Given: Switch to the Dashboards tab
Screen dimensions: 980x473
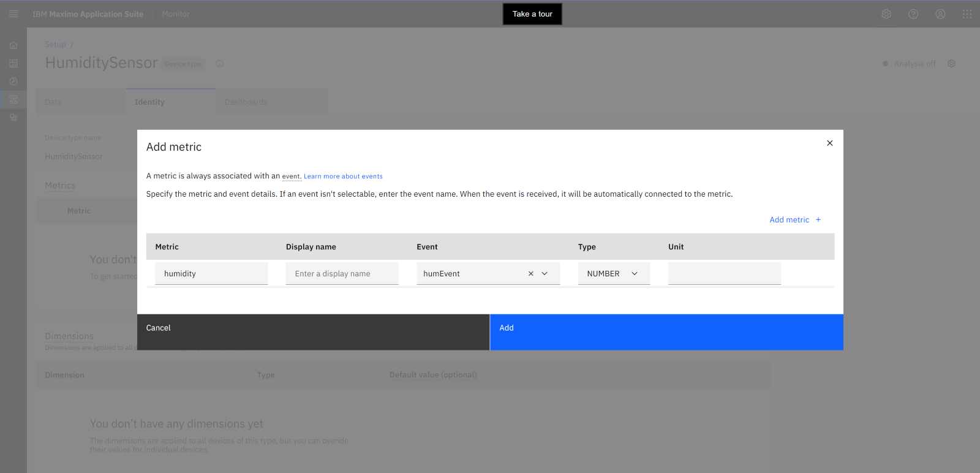Looking at the screenshot, I should point(246,102).
